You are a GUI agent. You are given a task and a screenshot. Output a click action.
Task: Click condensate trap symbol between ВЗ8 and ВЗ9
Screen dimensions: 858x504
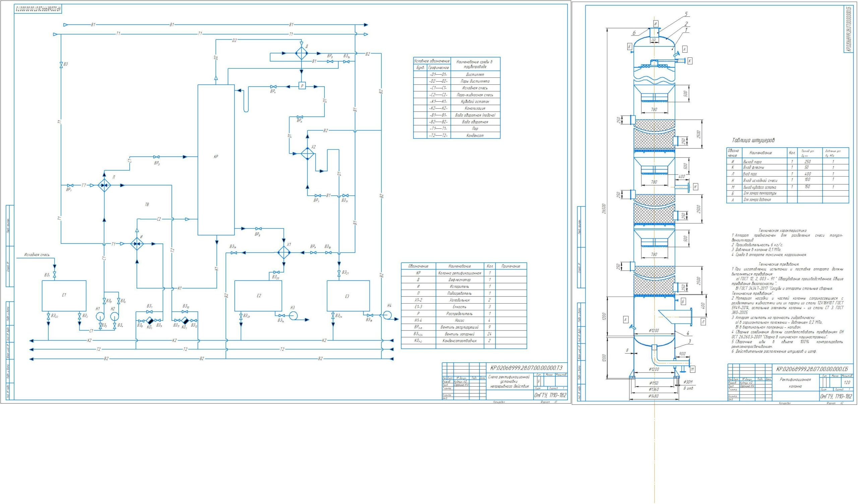click(x=150, y=321)
